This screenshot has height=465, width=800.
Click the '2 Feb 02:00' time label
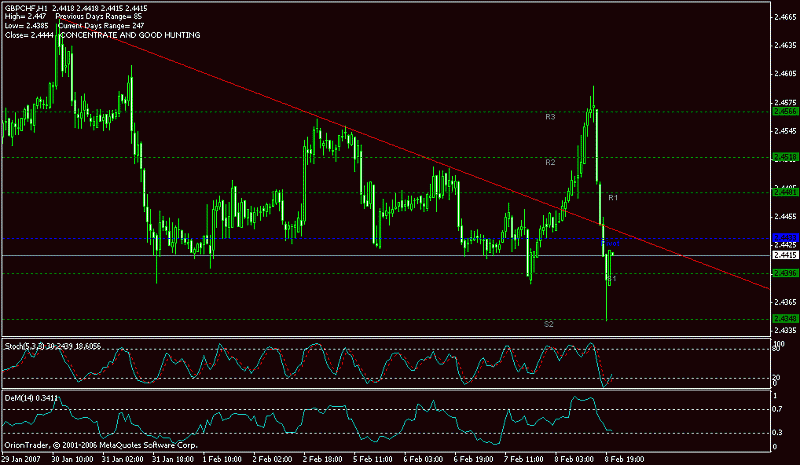click(272, 459)
